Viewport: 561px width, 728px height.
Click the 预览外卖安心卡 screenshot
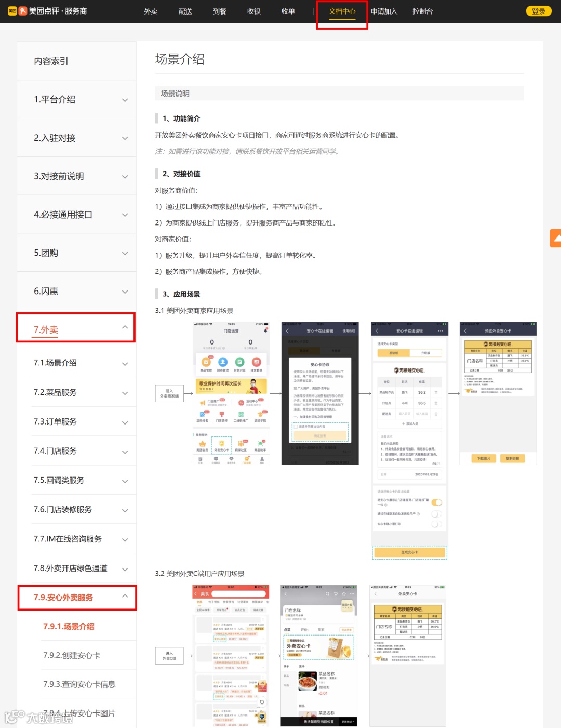tap(498, 393)
